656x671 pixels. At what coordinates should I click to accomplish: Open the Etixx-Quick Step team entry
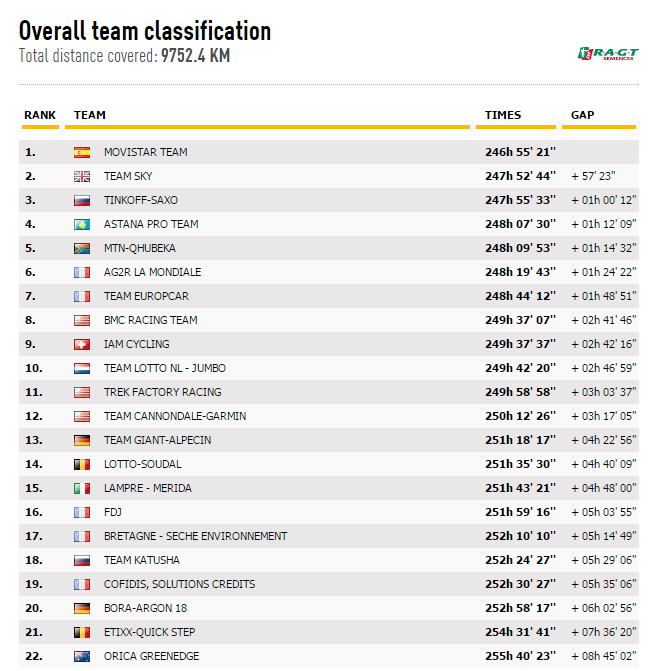point(151,632)
